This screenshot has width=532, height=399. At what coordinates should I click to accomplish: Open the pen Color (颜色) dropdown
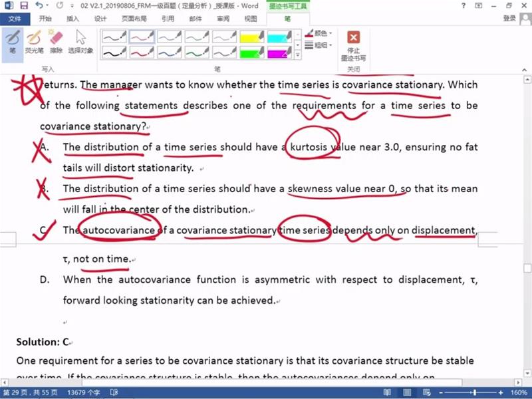tap(319, 33)
